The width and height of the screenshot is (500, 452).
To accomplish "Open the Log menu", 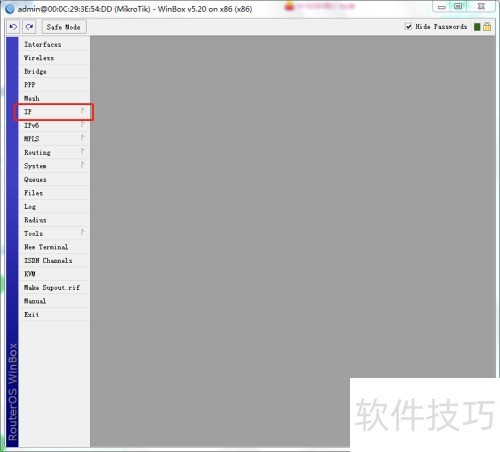I will [54, 206].
